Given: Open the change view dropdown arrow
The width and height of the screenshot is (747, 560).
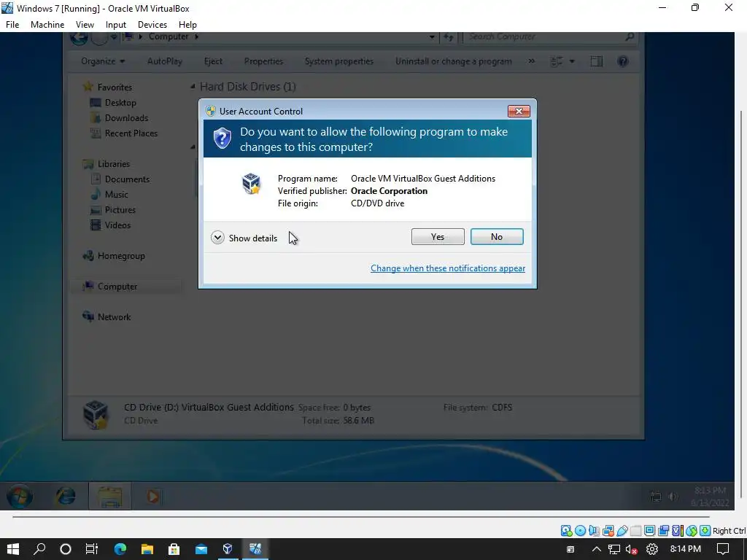Looking at the screenshot, I should (572, 61).
